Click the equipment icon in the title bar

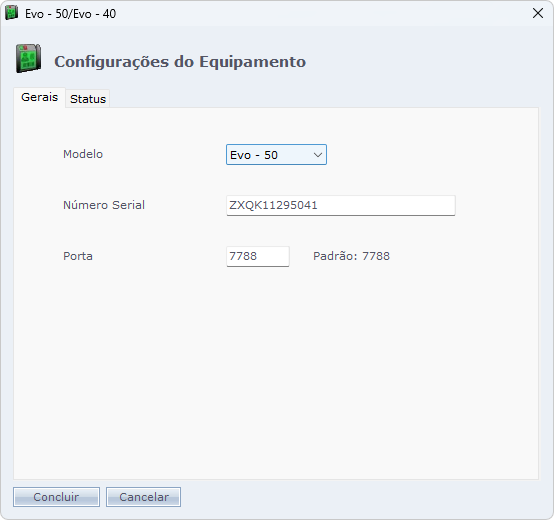12,13
